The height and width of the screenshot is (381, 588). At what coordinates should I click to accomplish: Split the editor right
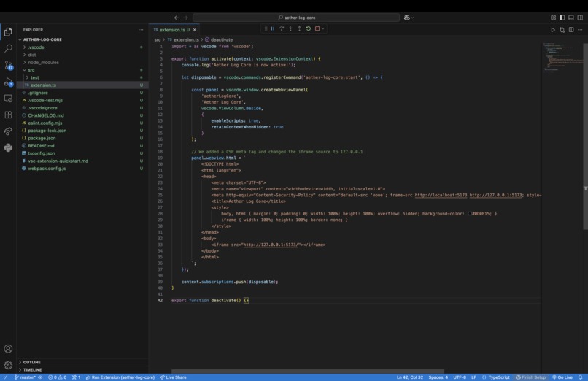click(x=571, y=30)
